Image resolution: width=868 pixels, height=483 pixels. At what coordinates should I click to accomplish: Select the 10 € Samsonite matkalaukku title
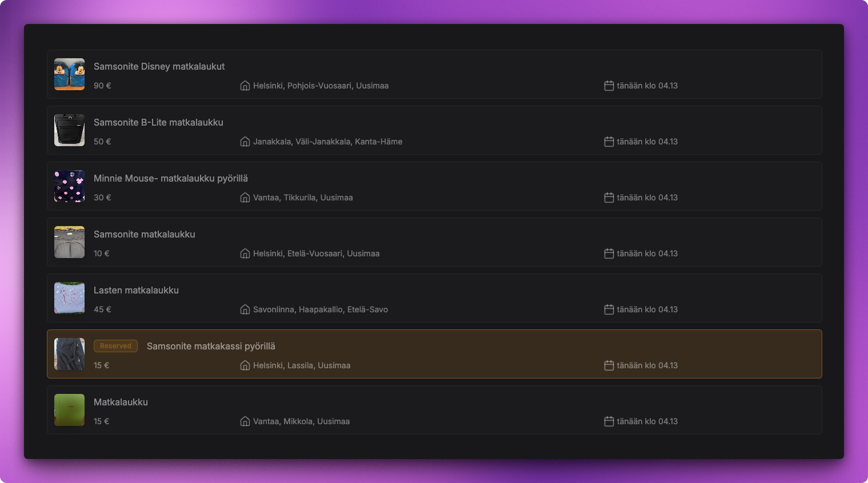[x=144, y=234]
